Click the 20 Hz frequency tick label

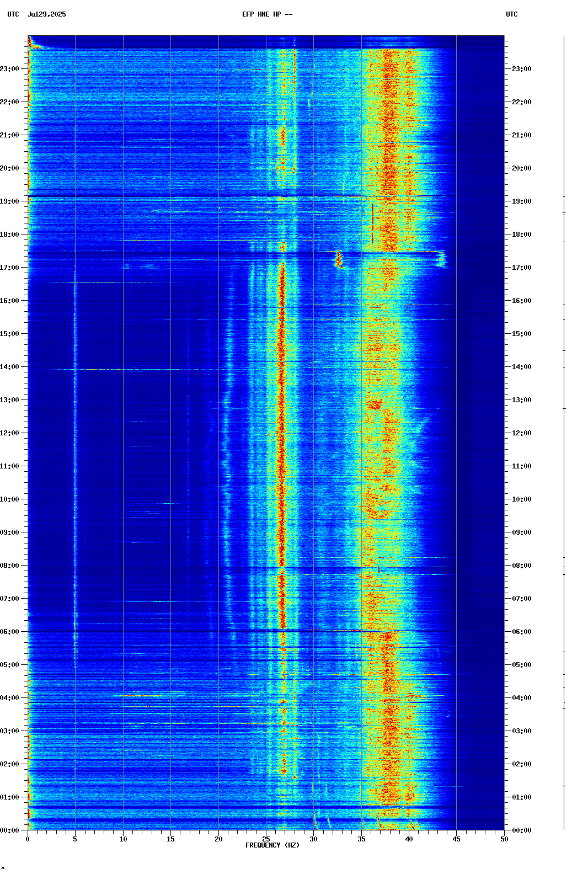[x=218, y=839]
